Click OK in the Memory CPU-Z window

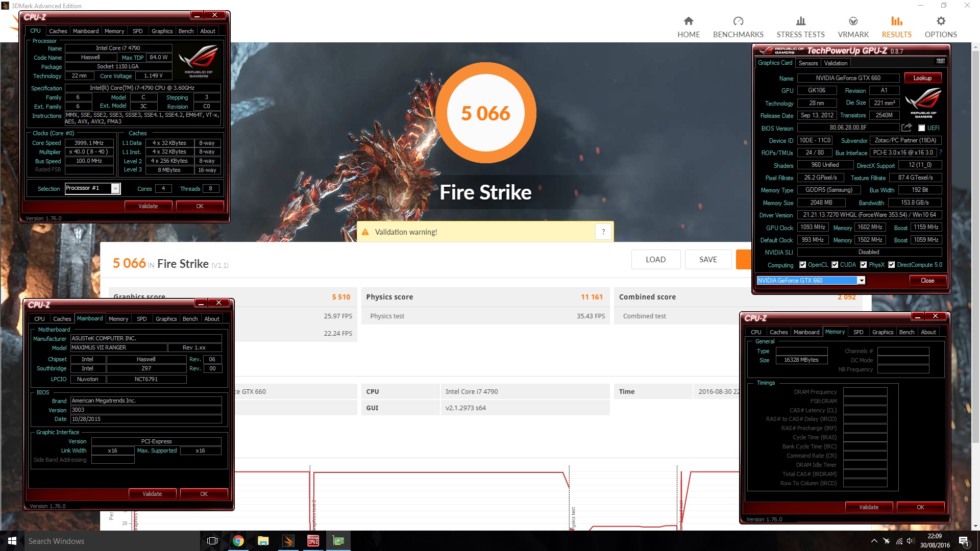point(920,507)
